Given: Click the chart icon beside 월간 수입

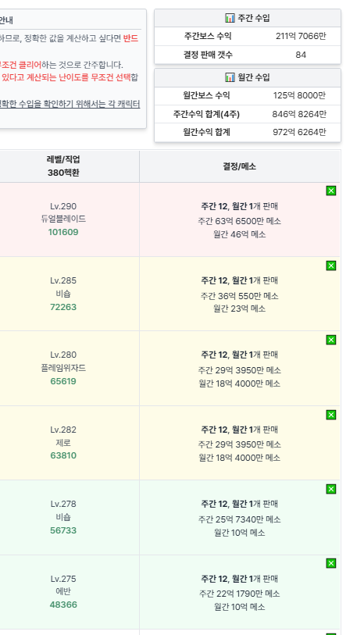Looking at the screenshot, I should tap(230, 77).
